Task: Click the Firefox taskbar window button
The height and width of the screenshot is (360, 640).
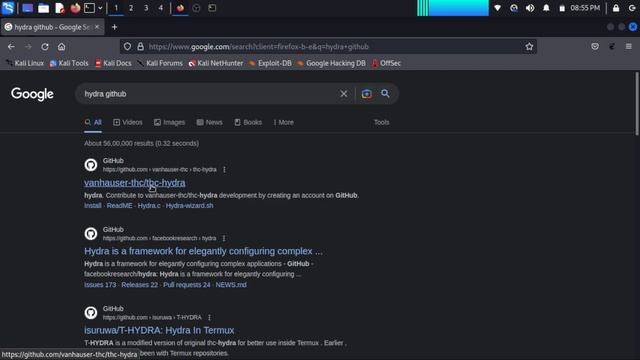Action: 180,8
